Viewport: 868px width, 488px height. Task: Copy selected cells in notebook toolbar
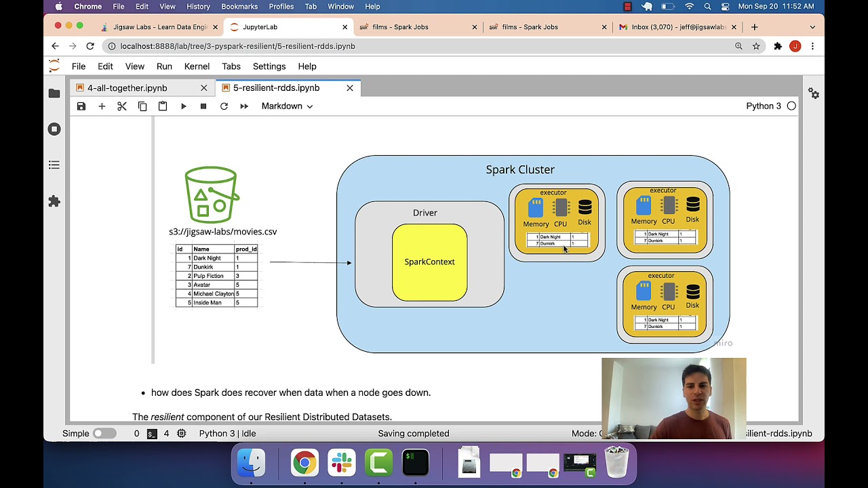pos(142,106)
